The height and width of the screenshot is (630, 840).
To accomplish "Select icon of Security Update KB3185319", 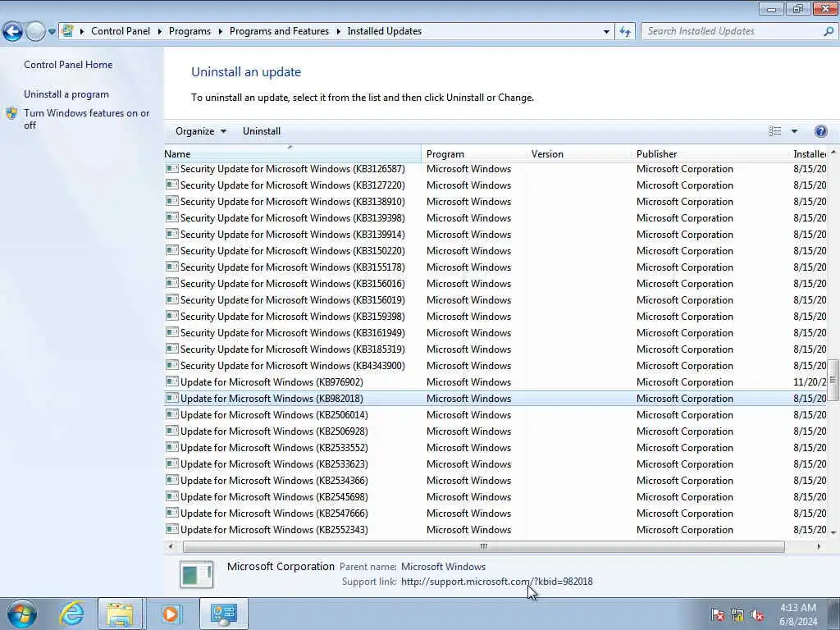I will point(172,349).
